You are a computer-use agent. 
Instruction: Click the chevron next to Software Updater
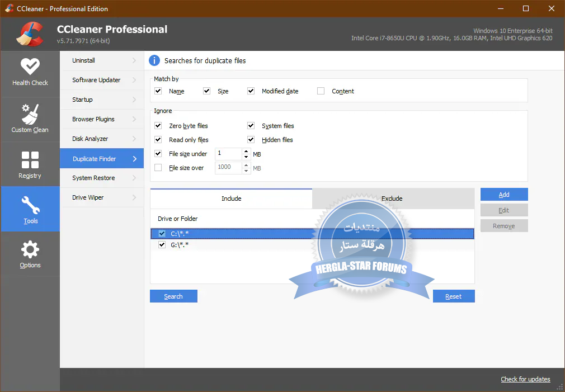point(134,80)
